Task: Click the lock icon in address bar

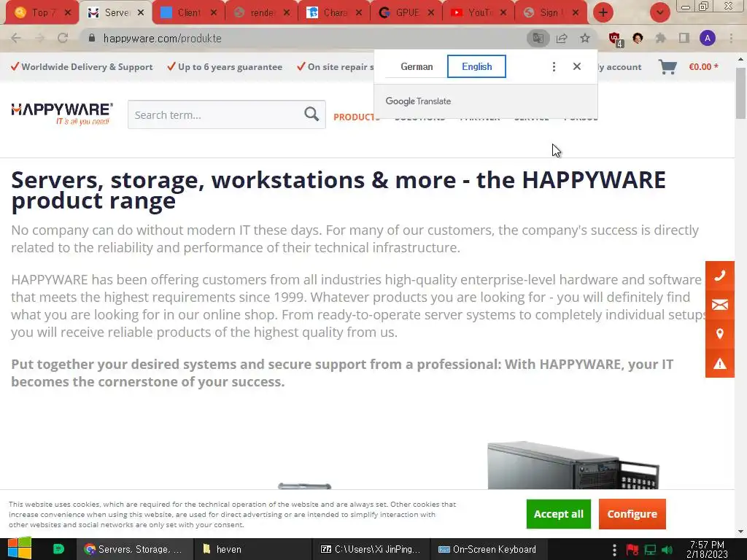Action: click(92, 38)
